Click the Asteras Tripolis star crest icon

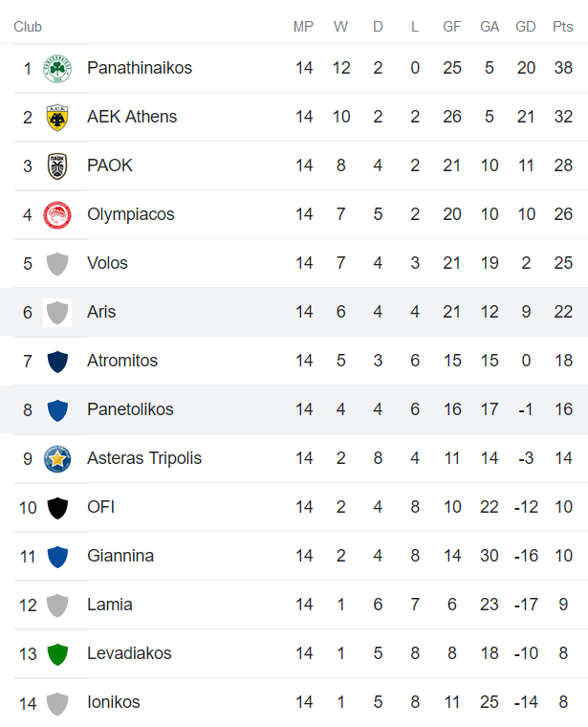click(57, 459)
